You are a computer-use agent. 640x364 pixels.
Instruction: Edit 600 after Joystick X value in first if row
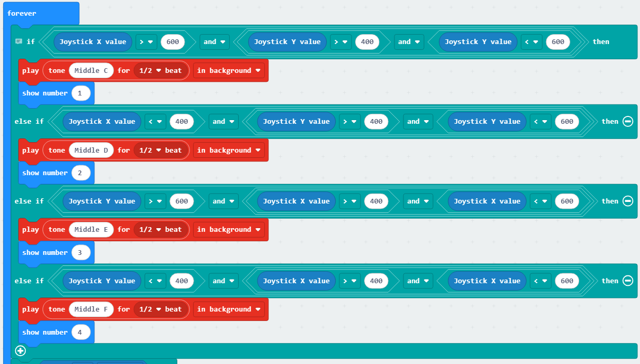173,42
